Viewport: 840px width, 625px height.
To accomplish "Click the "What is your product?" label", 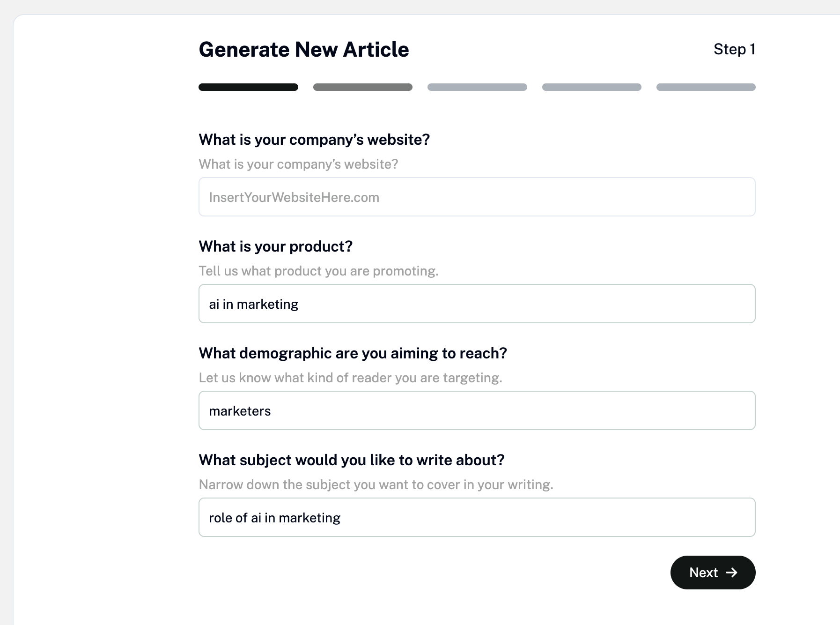I will (275, 246).
